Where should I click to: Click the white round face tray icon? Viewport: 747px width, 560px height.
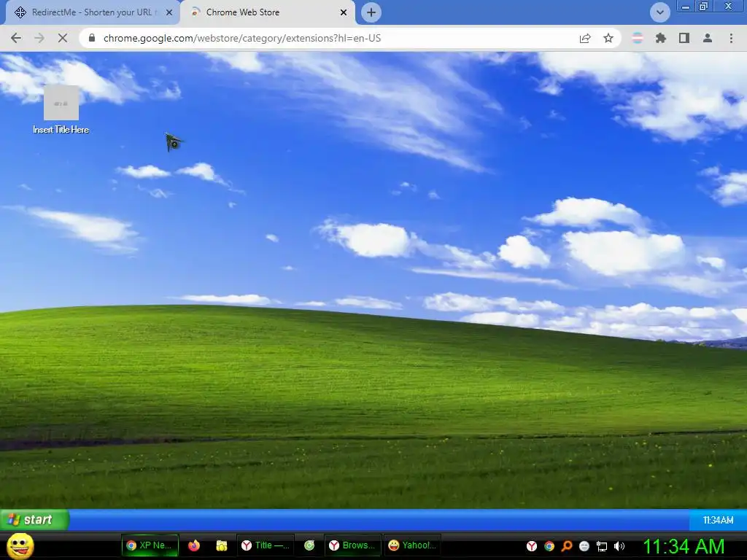coord(584,546)
